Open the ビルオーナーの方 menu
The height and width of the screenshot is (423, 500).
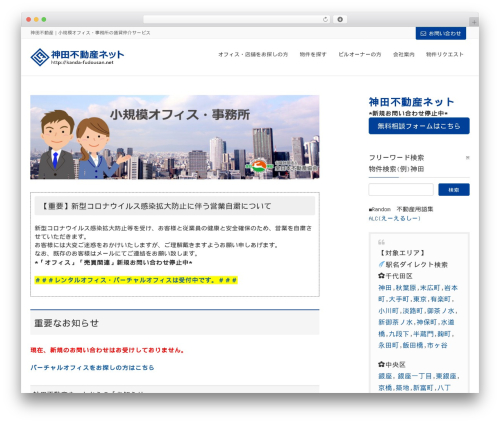360,54
